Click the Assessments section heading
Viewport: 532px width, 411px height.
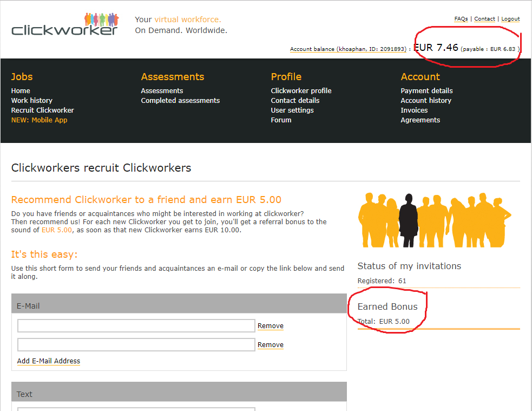pyautogui.click(x=172, y=77)
